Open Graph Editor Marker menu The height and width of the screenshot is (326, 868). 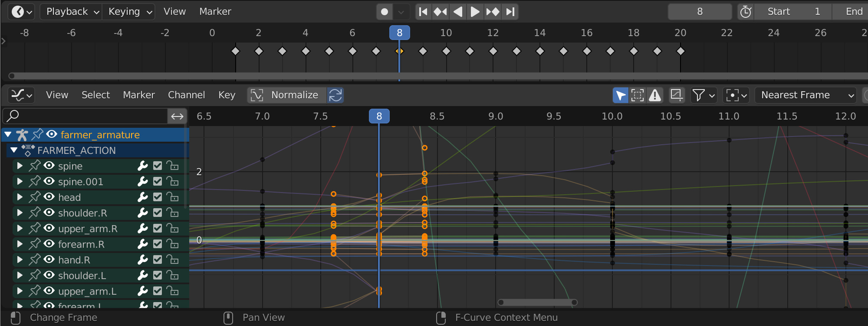click(138, 95)
